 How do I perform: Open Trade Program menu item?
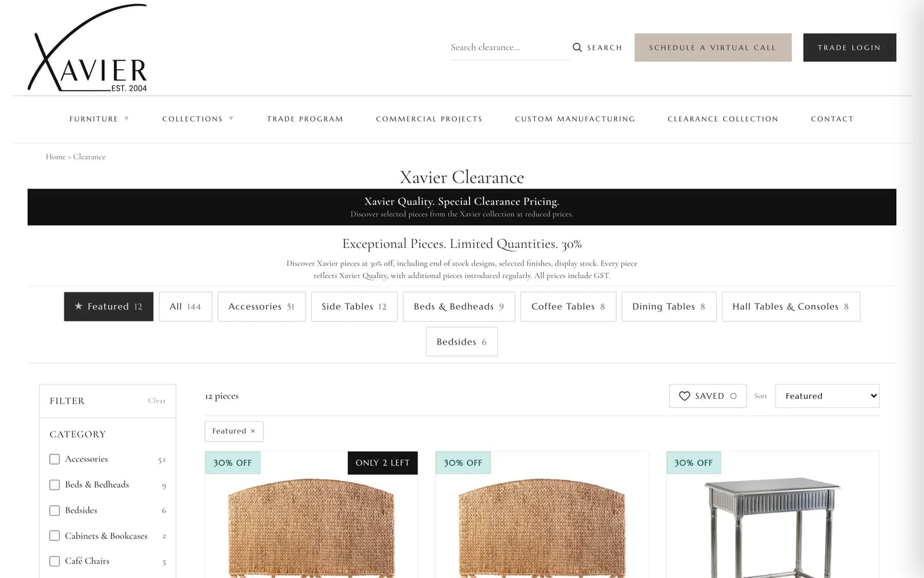tap(305, 119)
